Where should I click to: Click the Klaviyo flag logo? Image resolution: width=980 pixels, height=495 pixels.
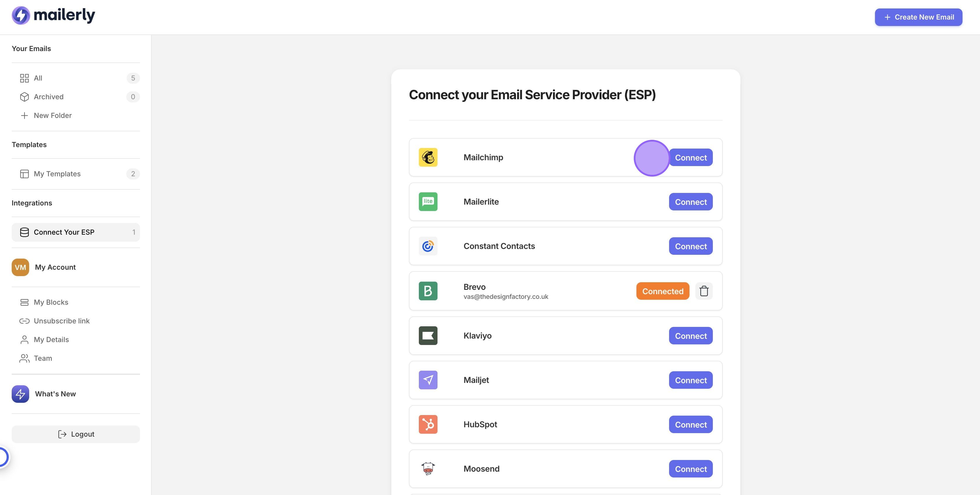pyautogui.click(x=428, y=336)
